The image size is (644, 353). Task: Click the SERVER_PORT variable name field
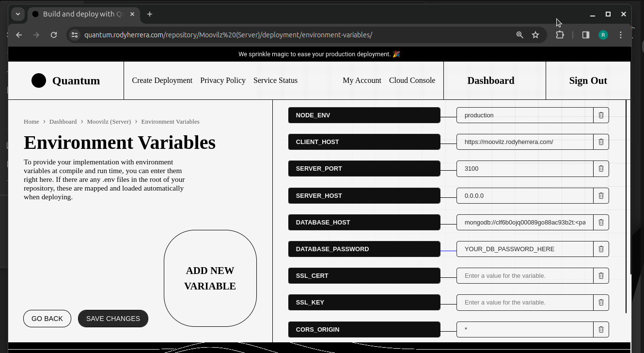click(364, 169)
